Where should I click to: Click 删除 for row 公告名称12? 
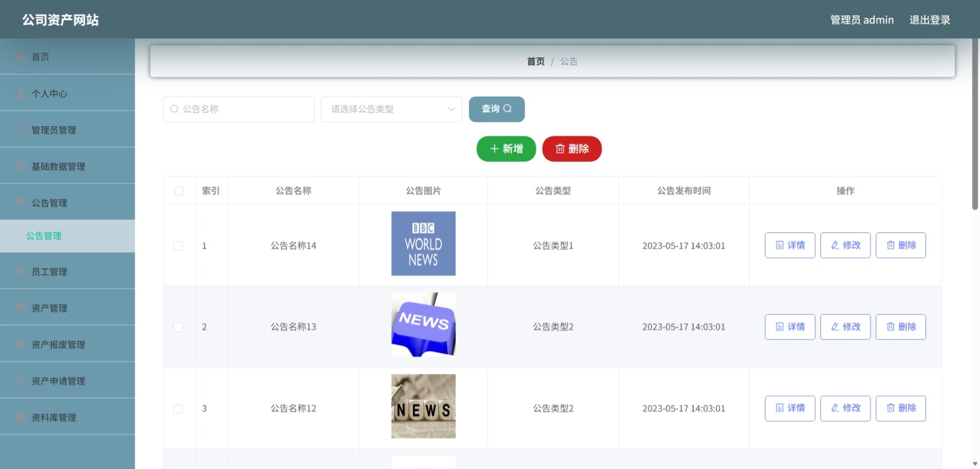pos(901,408)
